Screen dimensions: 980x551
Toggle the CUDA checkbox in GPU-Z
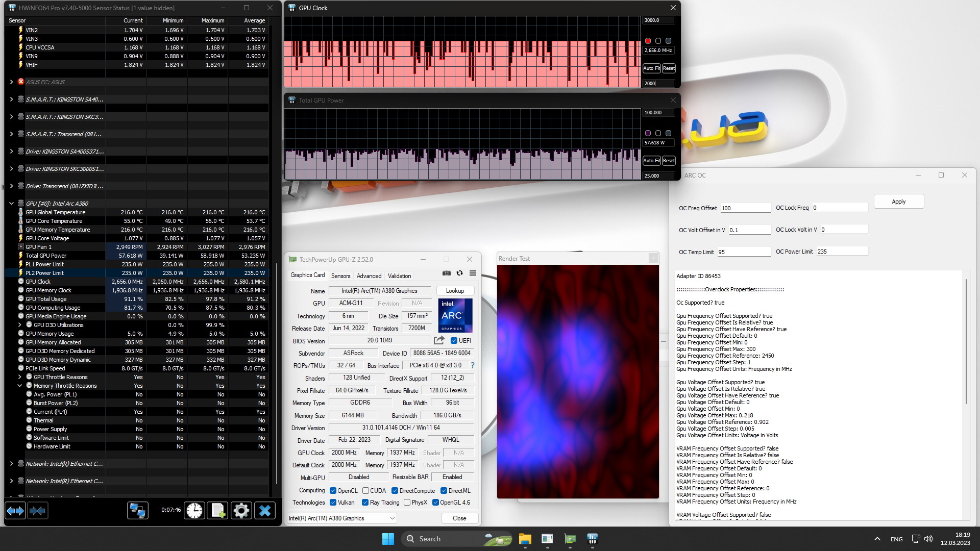tap(366, 491)
